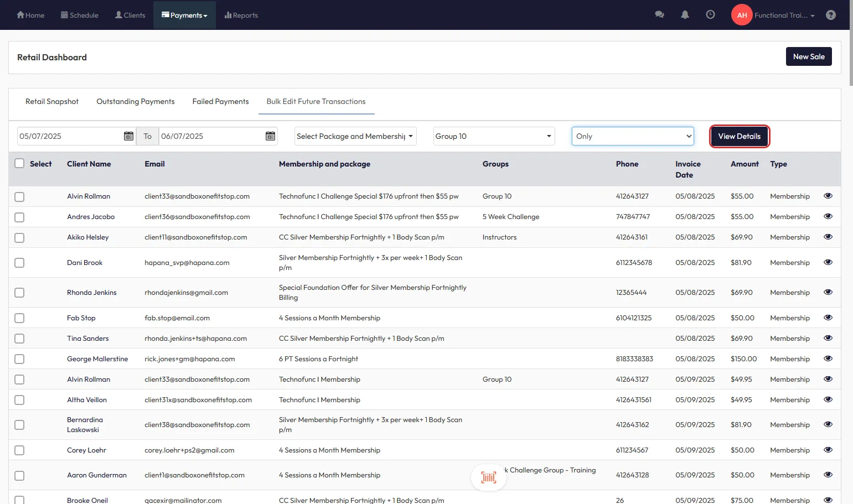Viewport: 853px width, 504px height.
Task: Expand the Only filter dropdown
Action: pos(632,136)
